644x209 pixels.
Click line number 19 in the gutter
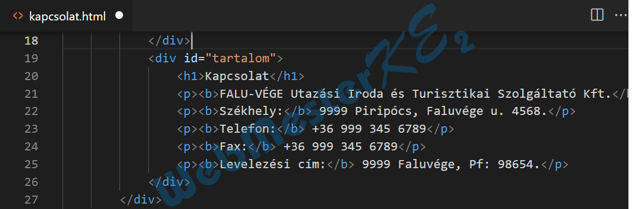[32, 59]
